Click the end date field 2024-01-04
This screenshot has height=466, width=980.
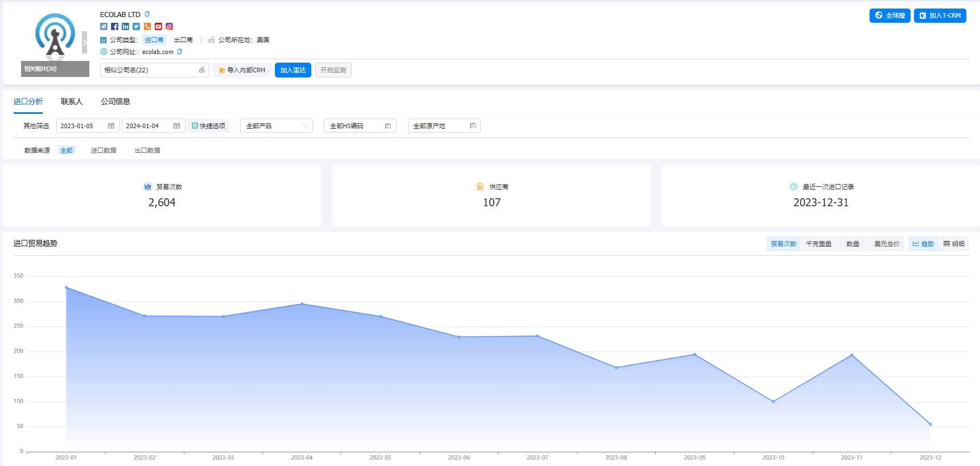[153, 126]
